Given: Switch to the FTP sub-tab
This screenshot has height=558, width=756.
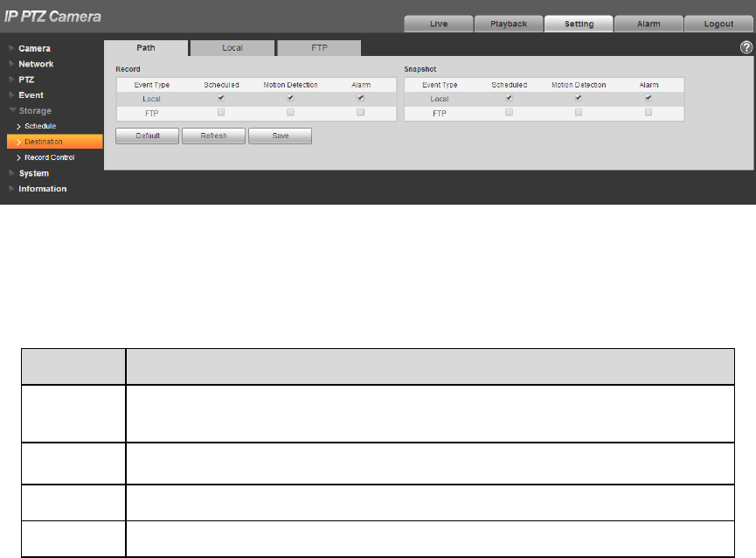Looking at the screenshot, I should pyautogui.click(x=319, y=48).
